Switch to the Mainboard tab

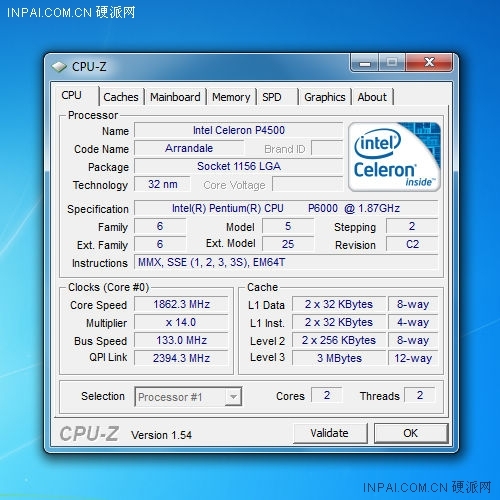coord(175,97)
